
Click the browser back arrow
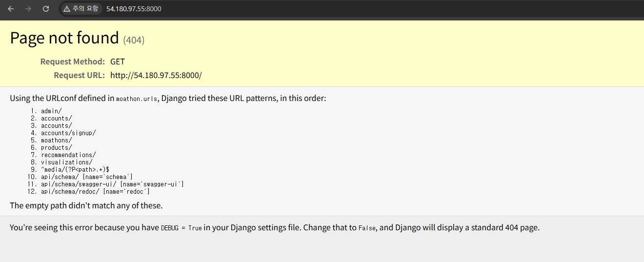pos(11,9)
